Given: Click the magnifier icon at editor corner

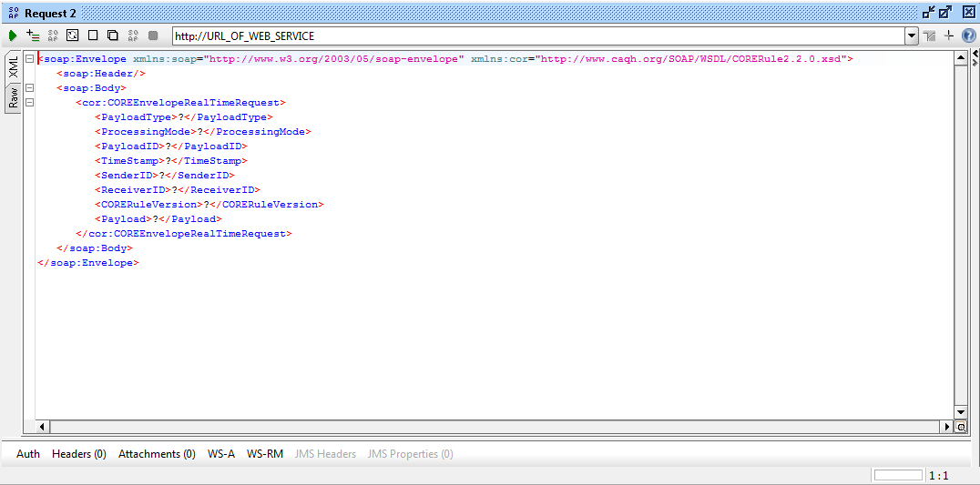Looking at the screenshot, I should 960,427.
